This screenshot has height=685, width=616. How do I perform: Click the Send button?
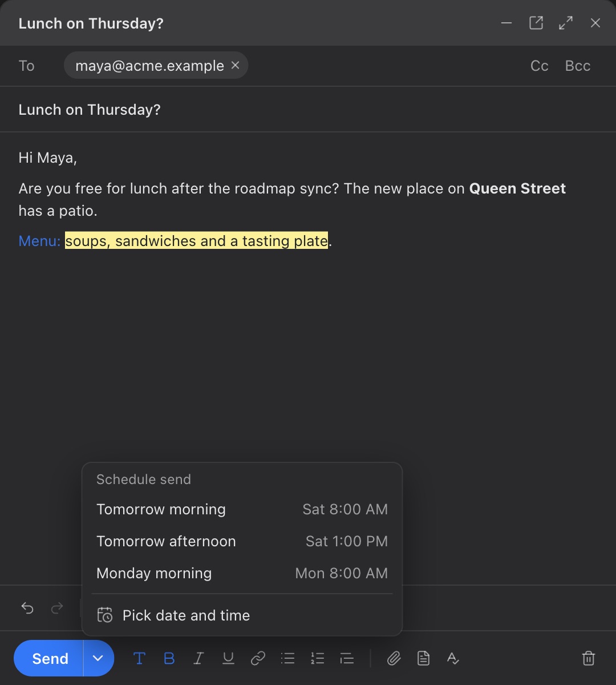[x=49, y=659]
